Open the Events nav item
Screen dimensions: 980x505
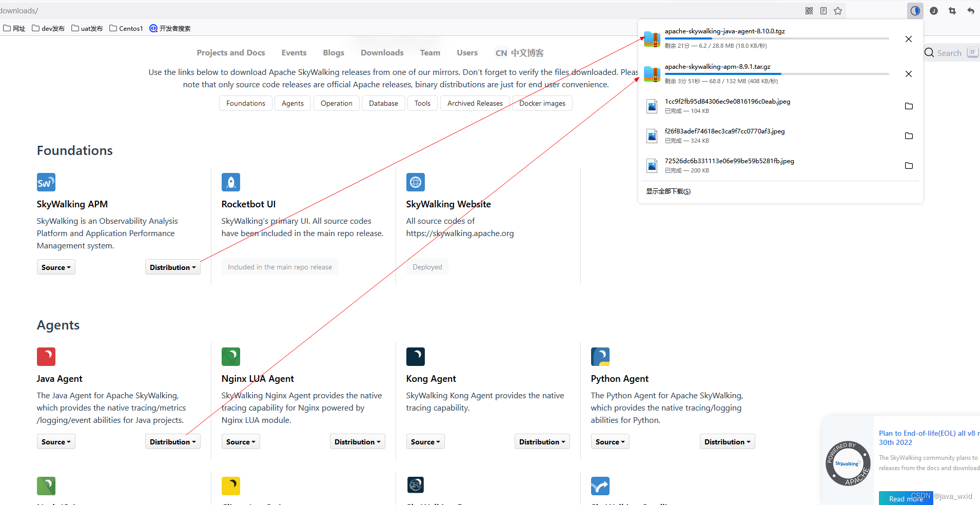[x=294, y=53]
